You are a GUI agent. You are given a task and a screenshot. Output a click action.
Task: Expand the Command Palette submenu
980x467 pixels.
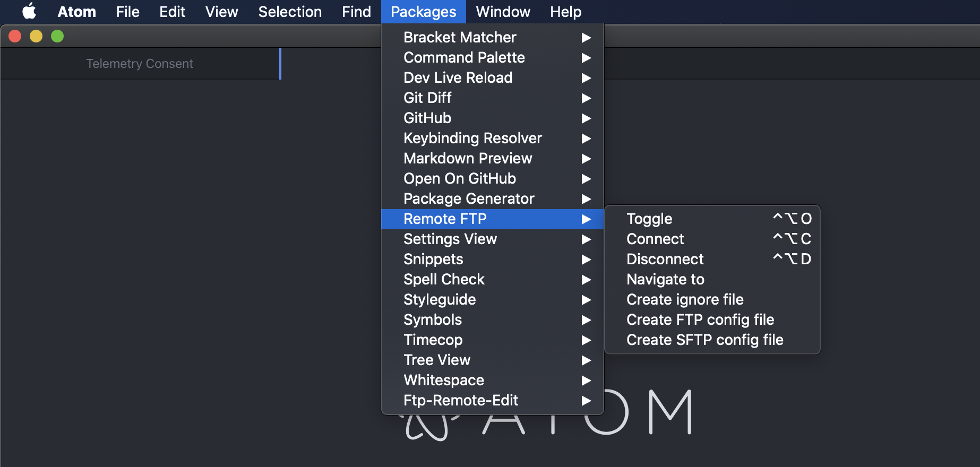click(493, 58)
